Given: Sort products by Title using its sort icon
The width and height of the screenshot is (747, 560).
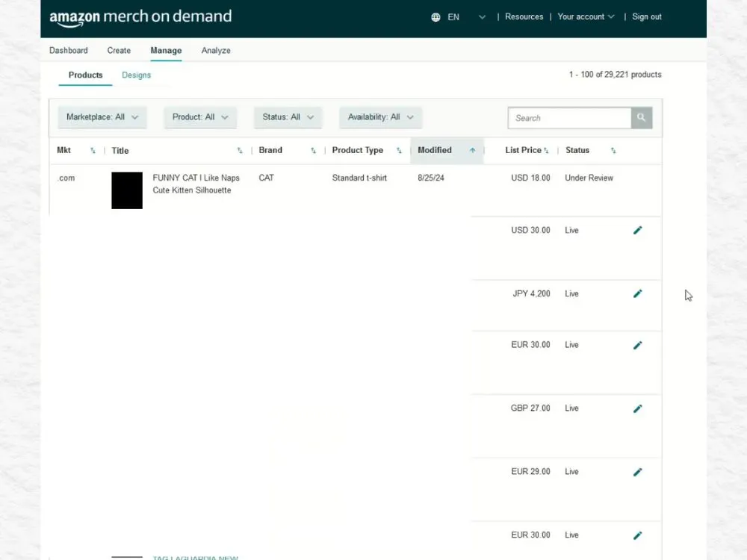Looking at the screenshot, I should (x=239, y=150).
